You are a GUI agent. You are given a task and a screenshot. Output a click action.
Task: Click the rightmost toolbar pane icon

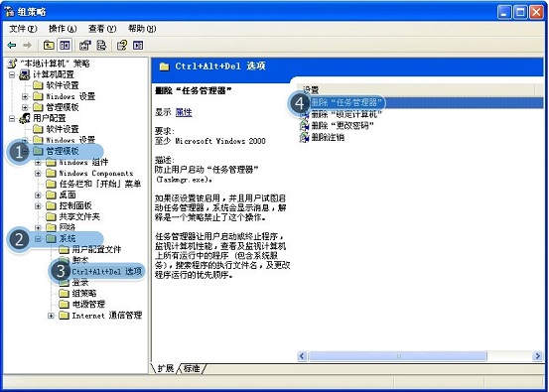point(138,45)
